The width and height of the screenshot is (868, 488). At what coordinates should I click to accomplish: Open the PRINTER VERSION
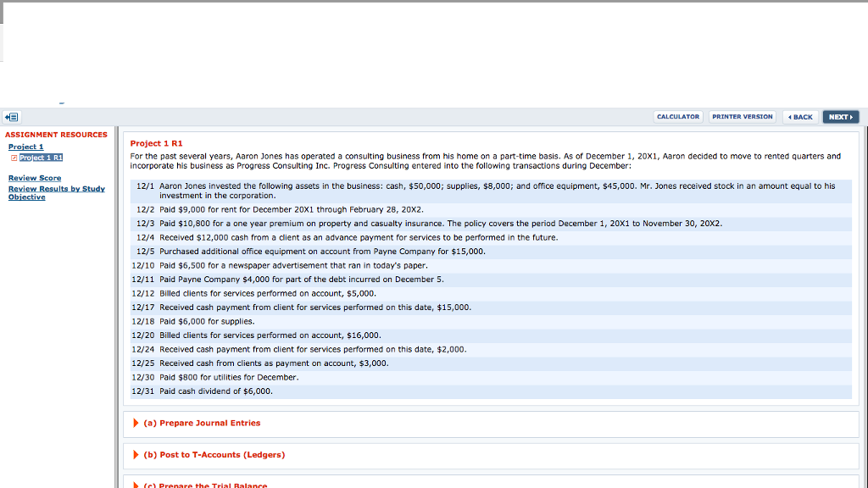tap(743, 116)
